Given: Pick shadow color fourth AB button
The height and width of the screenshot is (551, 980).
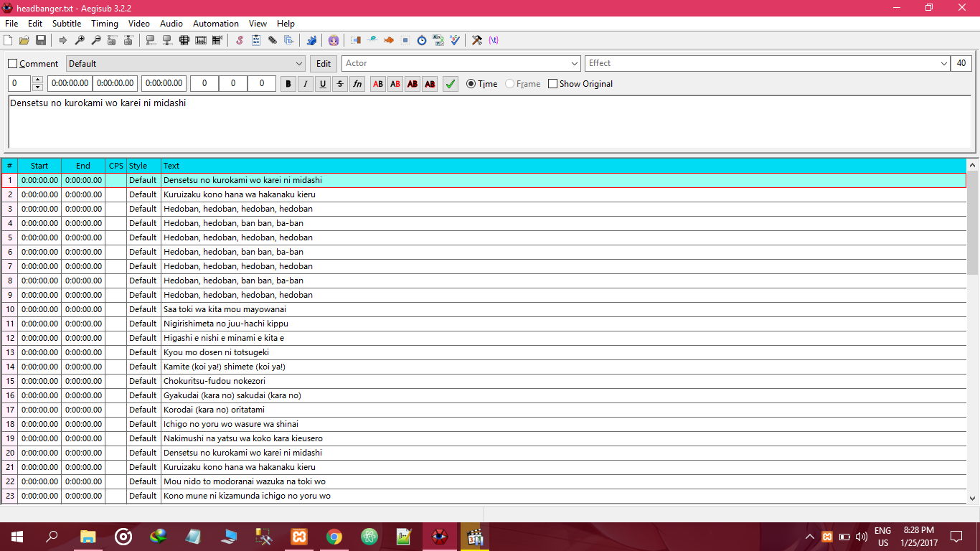Looking at the screenshot, I should point(430,84).
